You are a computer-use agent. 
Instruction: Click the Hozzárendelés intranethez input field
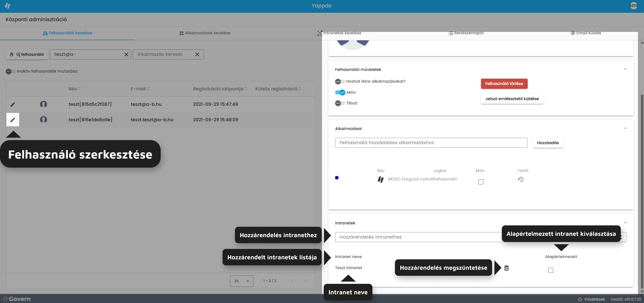[418, 237]
